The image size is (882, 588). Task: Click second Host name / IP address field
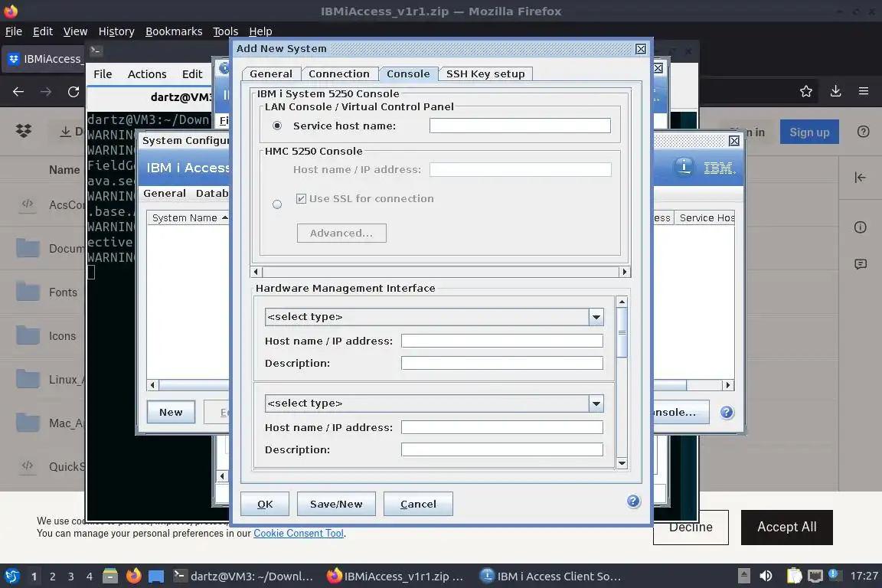tap(501, 428)
